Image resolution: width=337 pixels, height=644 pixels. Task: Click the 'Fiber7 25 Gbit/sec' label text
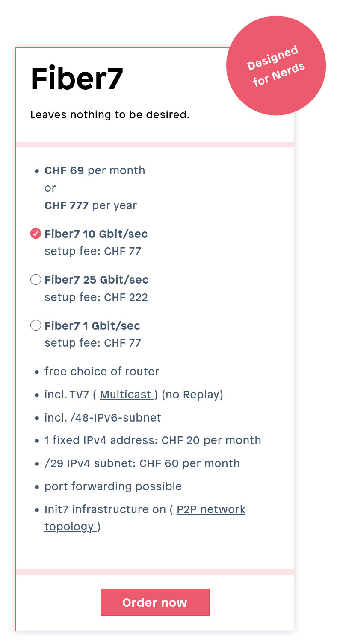96,280
